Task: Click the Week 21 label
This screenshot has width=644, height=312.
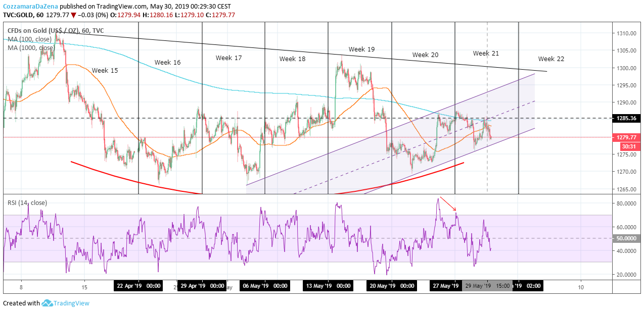Action: click(486, 54)
